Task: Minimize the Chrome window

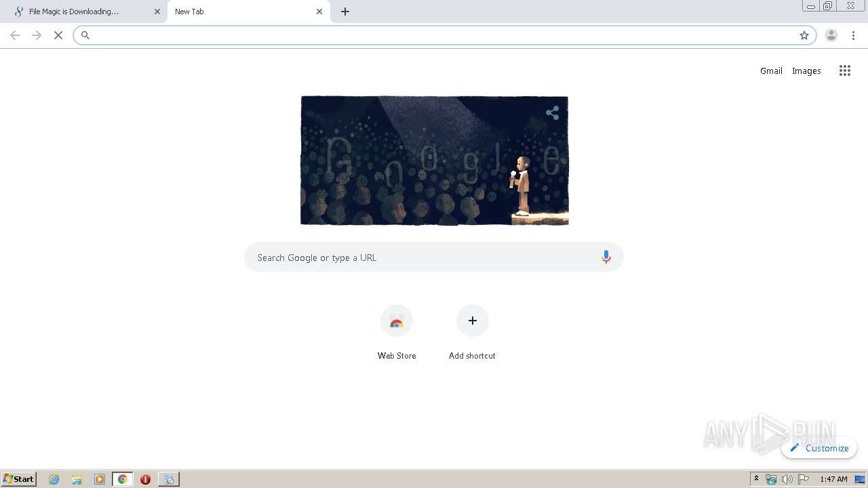Action: point(811,5)
